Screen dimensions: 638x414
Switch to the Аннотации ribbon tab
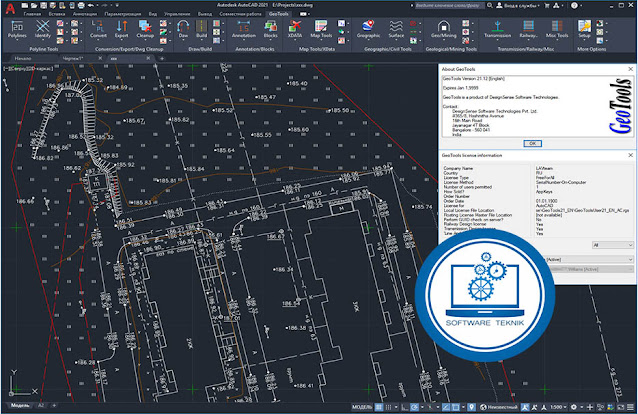pyautogui.click(x=85, y=14)
